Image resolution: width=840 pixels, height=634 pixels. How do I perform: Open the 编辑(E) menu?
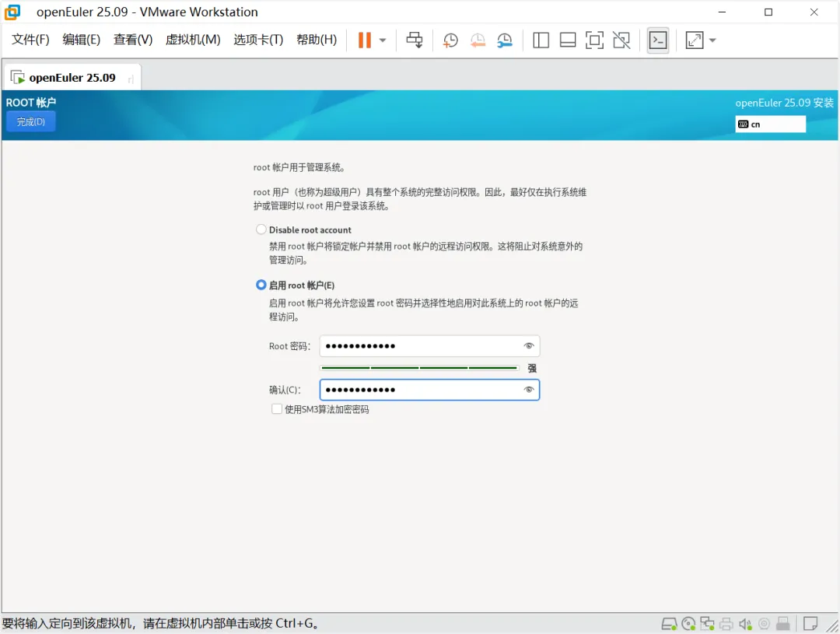82,40
